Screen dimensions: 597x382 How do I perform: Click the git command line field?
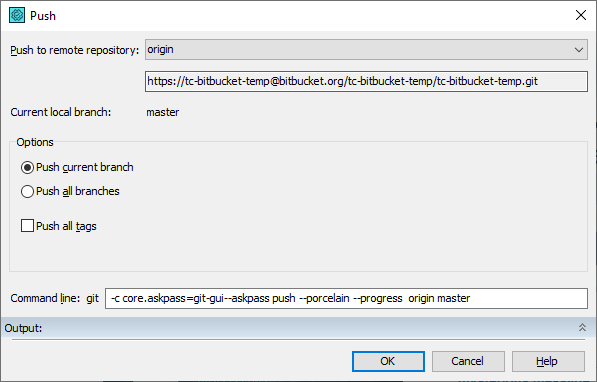346,298
